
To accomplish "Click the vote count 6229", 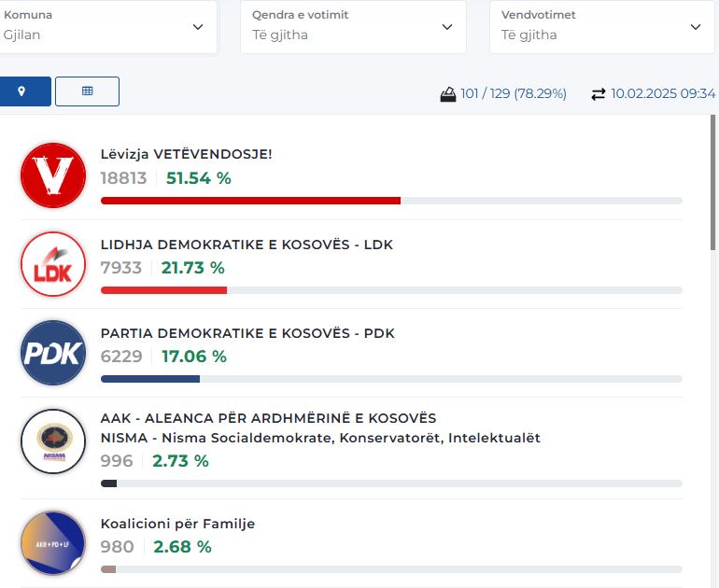I will pyautogui.click(x=121, y=357).
